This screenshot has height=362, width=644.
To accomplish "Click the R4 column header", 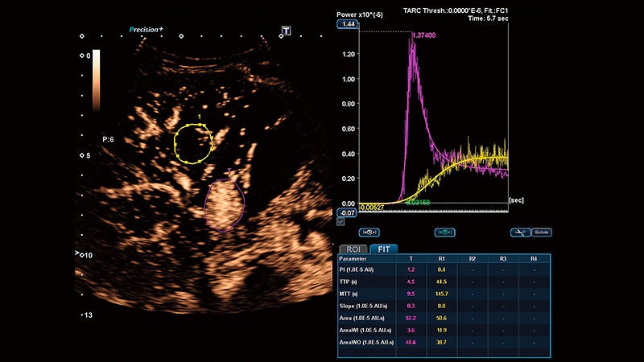I will pyautogui.click(x=534, y=258).
